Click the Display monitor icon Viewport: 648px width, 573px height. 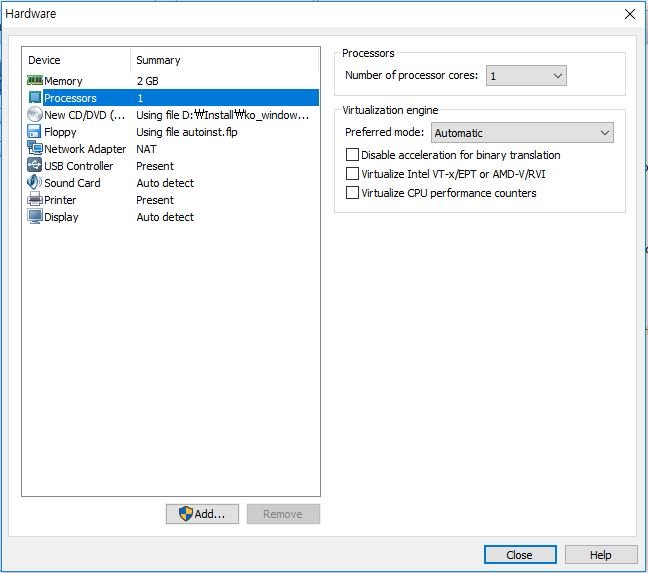pyautogui.click(x=35, y=217)
